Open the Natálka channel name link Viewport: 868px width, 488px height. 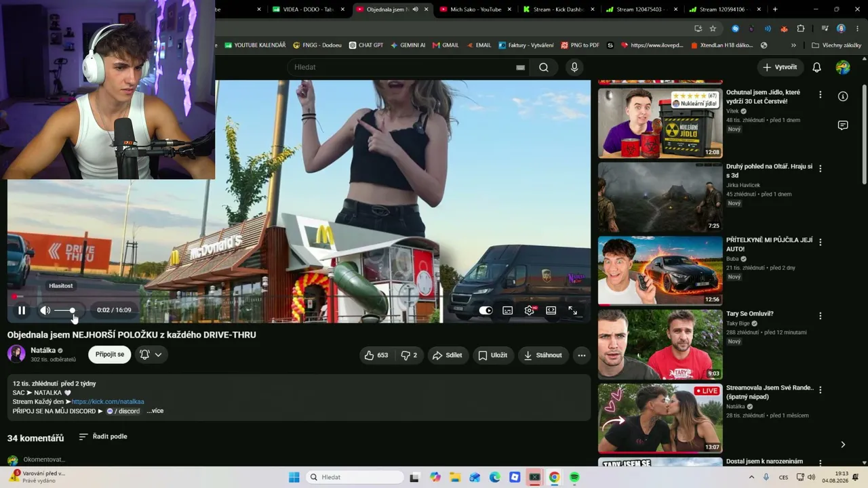[43, 350]
